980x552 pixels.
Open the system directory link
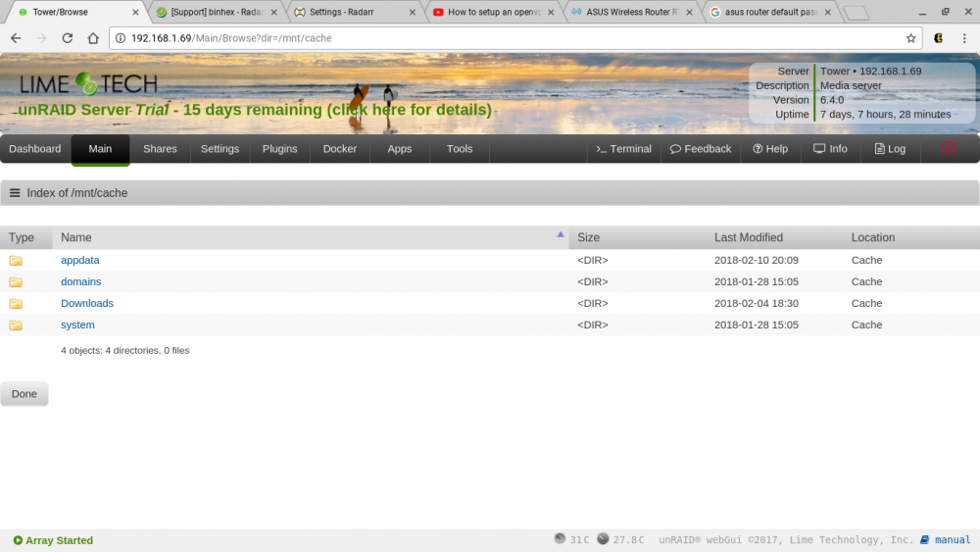click(77, 326)
